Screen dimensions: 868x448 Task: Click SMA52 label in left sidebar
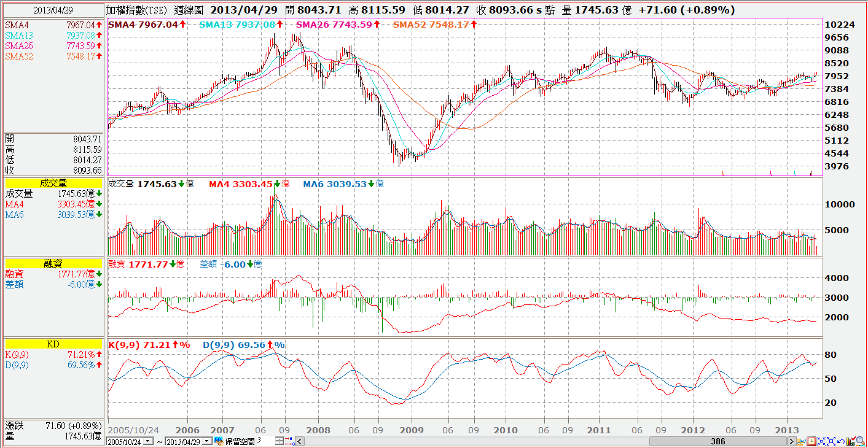pyautogui.click(x=18, y=56)
